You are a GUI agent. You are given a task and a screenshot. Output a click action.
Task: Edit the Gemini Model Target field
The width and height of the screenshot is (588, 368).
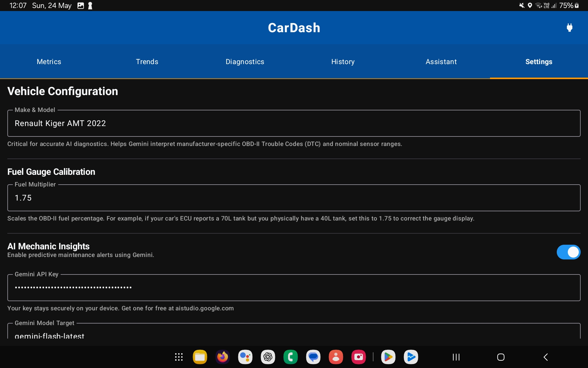(x=294, y=331)
